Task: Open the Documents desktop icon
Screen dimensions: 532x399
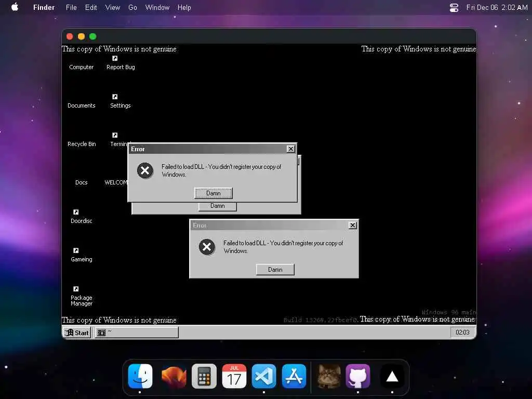Action: pyautogui.click(x=81, y=105)
